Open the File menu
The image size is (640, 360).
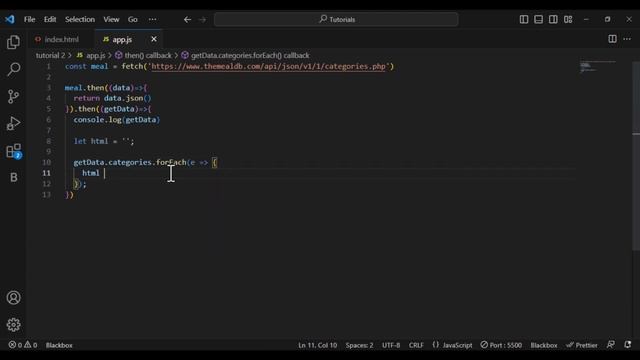pyautogui.click(x=29, y=19)
